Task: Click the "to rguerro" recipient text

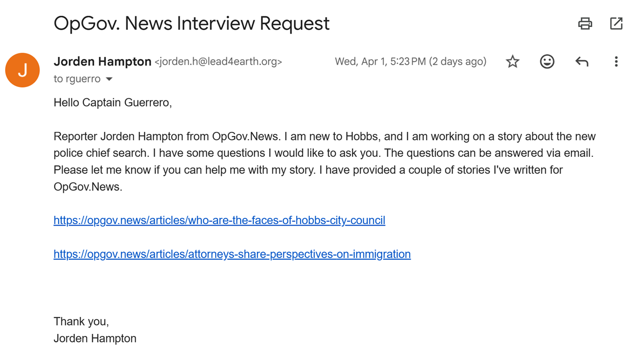Action: point(76,79)
